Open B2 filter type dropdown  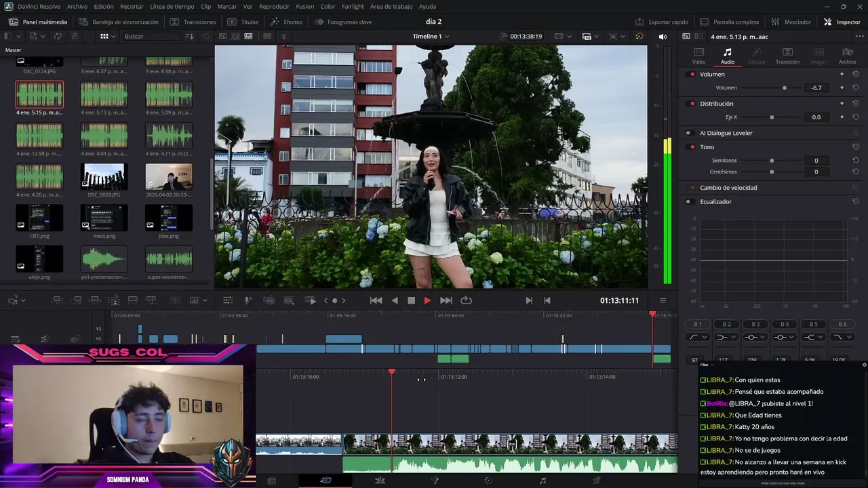tap(727, 337)
